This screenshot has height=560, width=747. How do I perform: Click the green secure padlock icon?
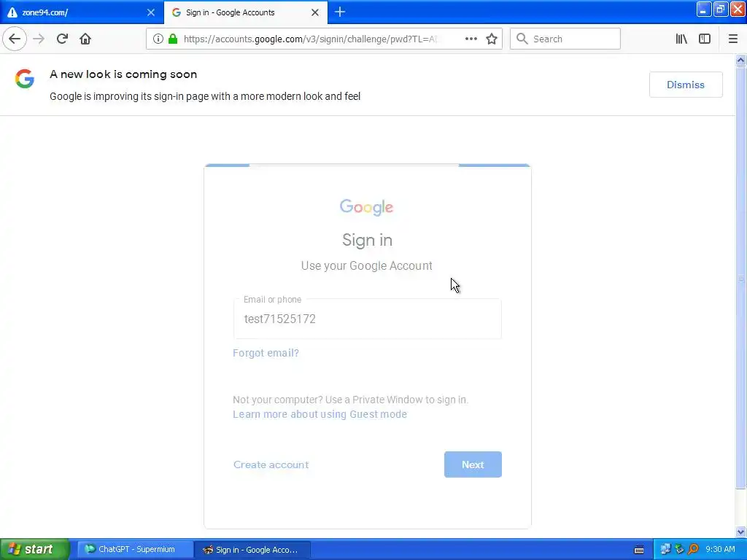pos(172,39)
